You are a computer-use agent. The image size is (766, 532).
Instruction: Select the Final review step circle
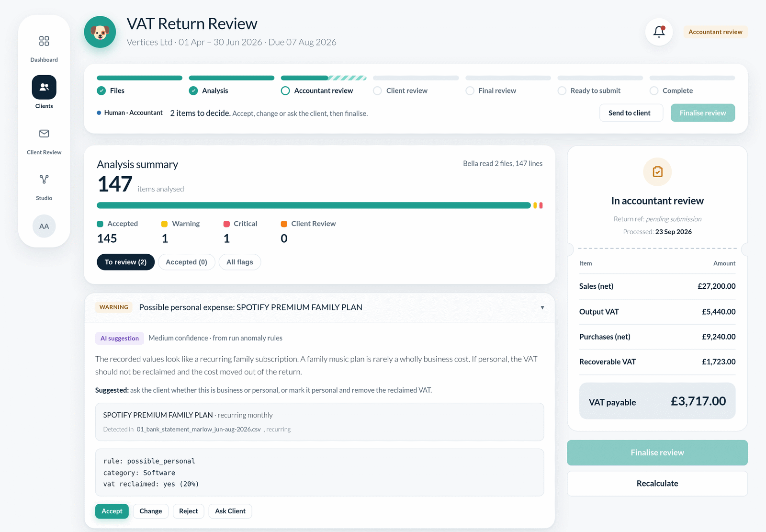point(470,91)
